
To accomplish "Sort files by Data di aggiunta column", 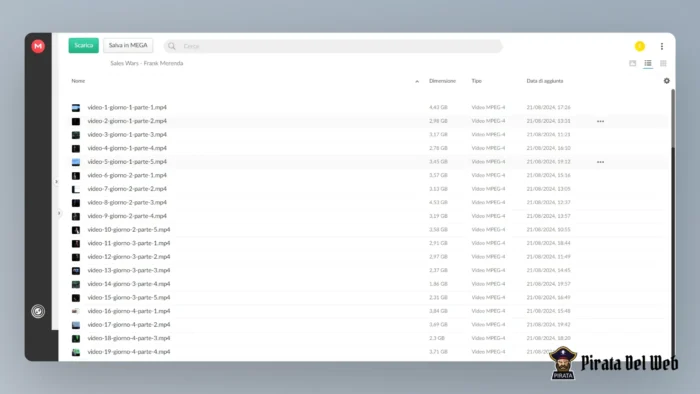I will [545, 81].
